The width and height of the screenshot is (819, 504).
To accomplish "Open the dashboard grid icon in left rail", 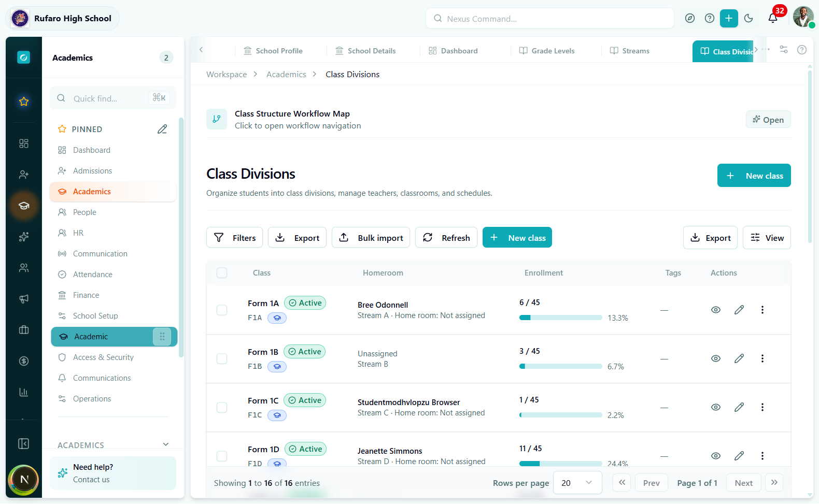I will click(24, 143).
